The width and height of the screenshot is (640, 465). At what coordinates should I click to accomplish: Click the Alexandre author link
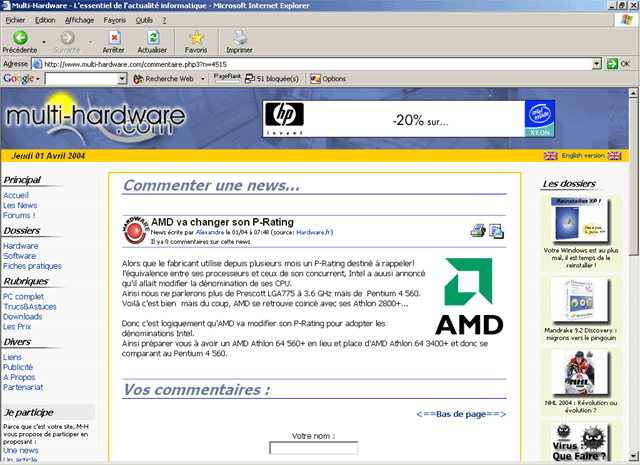210,232
